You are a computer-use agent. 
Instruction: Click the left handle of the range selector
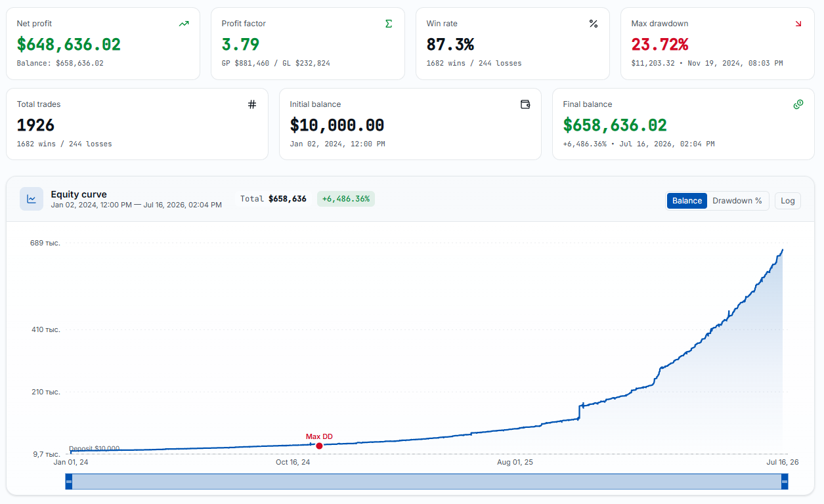pos(69,482)
